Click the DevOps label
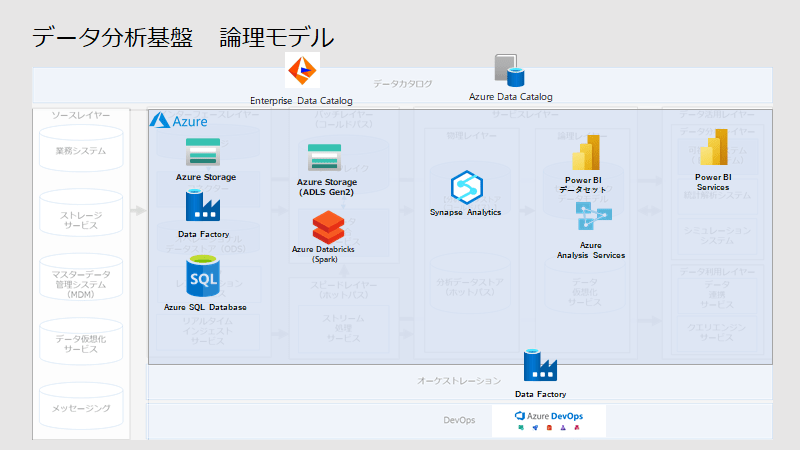Image resolution: width=800 pixels, height=450 pixels. 459,420
